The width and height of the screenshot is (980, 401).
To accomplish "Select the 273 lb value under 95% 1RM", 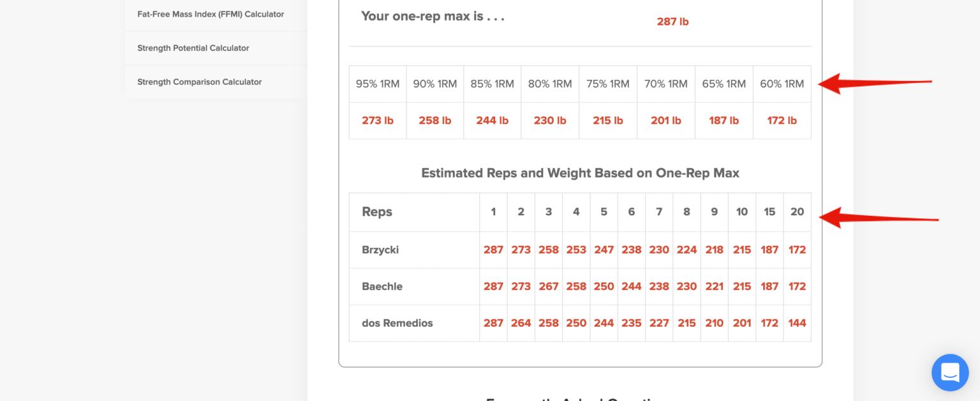I will click(x=377, y=120).
